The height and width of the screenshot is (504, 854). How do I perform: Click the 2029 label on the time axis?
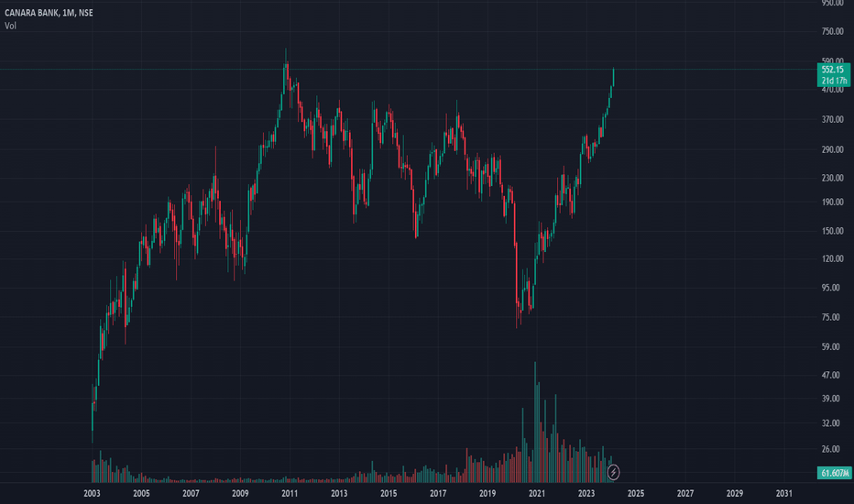coord(734,493)
